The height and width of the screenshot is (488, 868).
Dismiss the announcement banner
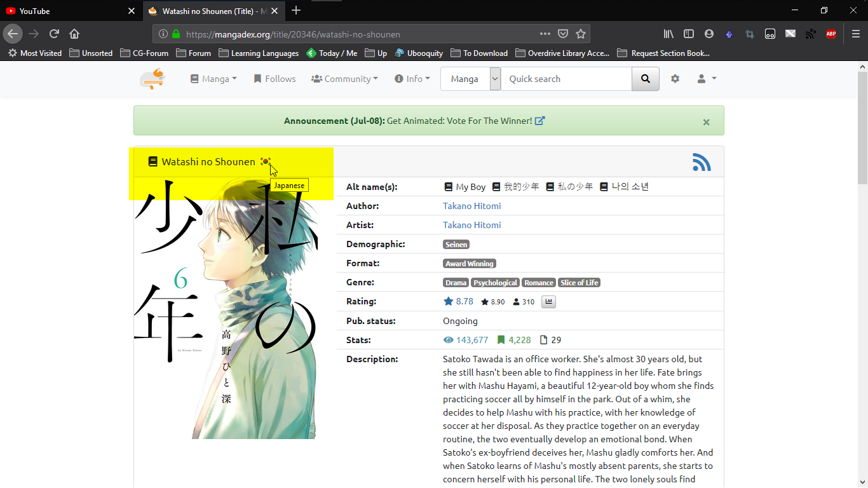706,122
